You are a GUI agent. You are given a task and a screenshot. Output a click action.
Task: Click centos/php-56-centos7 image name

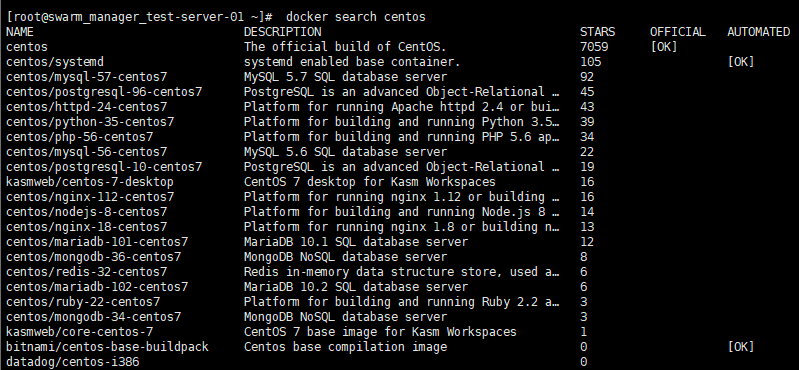tap(79, 137)
